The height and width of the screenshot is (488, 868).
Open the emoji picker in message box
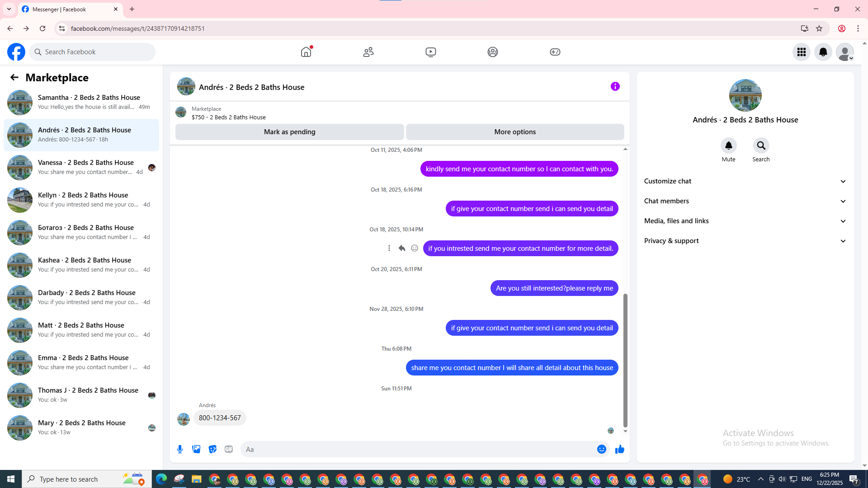(x=601, y=449)
